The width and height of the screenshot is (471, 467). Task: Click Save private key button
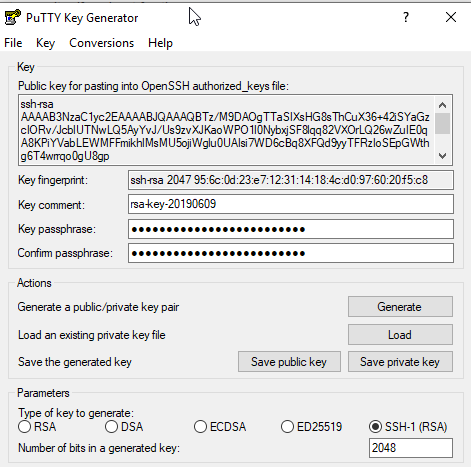pos(400,362)
